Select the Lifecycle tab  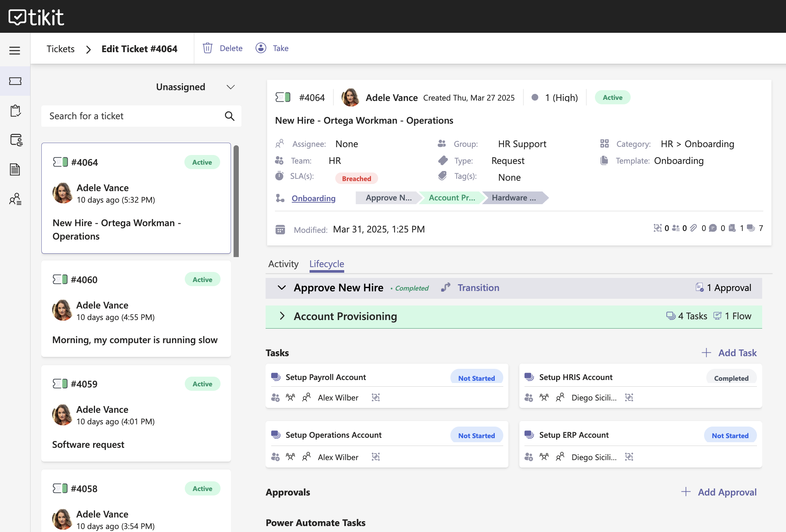327,264
